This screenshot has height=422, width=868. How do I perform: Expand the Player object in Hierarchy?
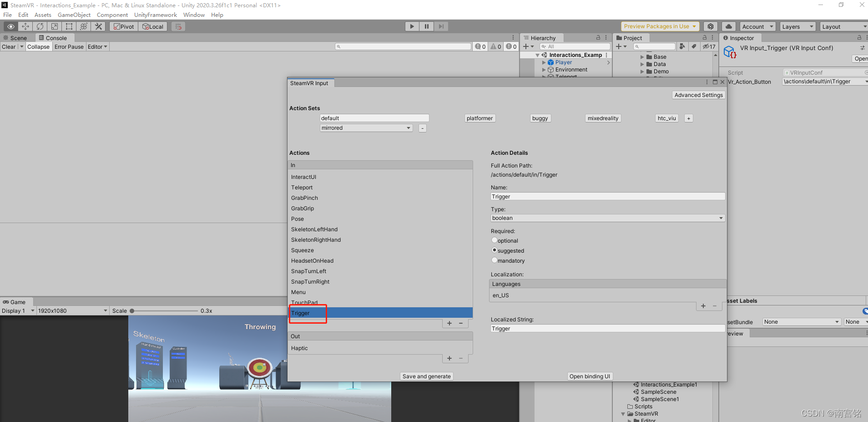[x=544, y=62]
